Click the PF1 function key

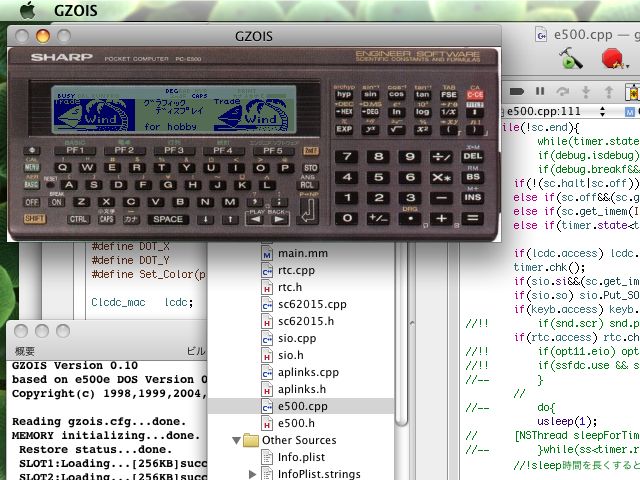(x=75, y=151)
